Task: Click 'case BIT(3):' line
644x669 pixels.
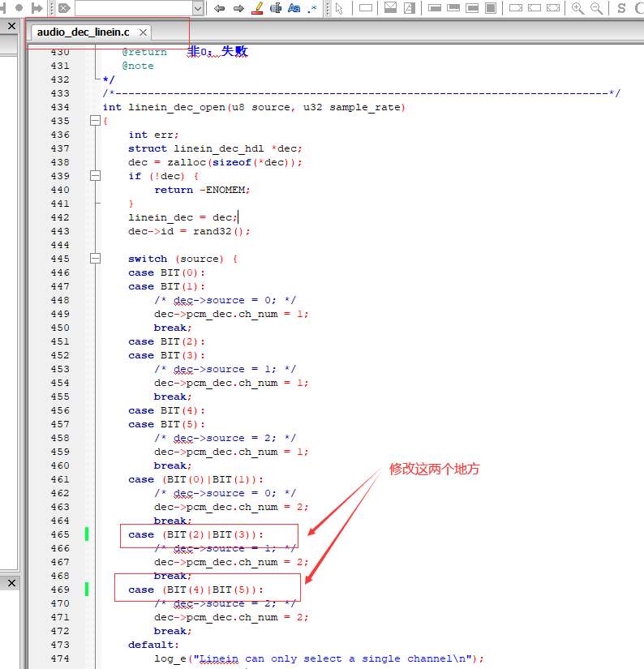Action: pyautogui.click(x=166, y=355)
